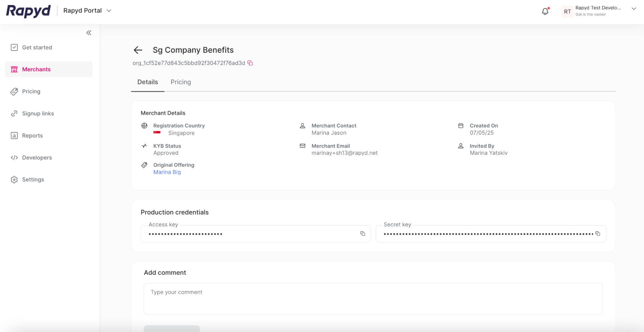Copy the Secret key
The image size is (644, 332).
(x=598, y=234)
